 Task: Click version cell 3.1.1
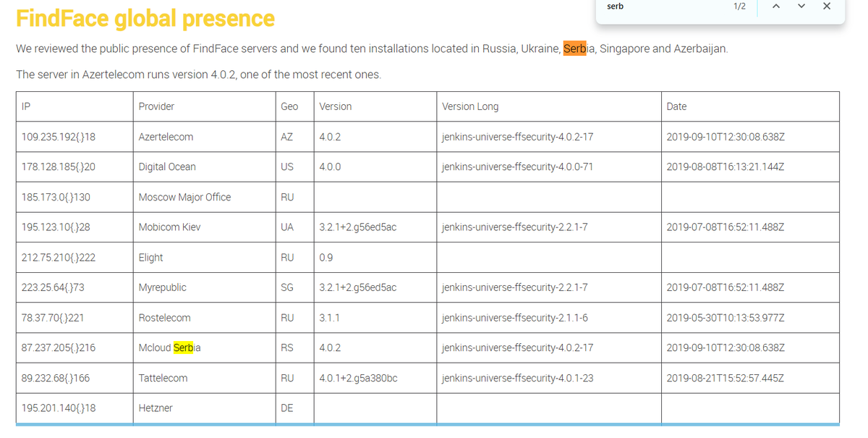(x=375, y=318)
